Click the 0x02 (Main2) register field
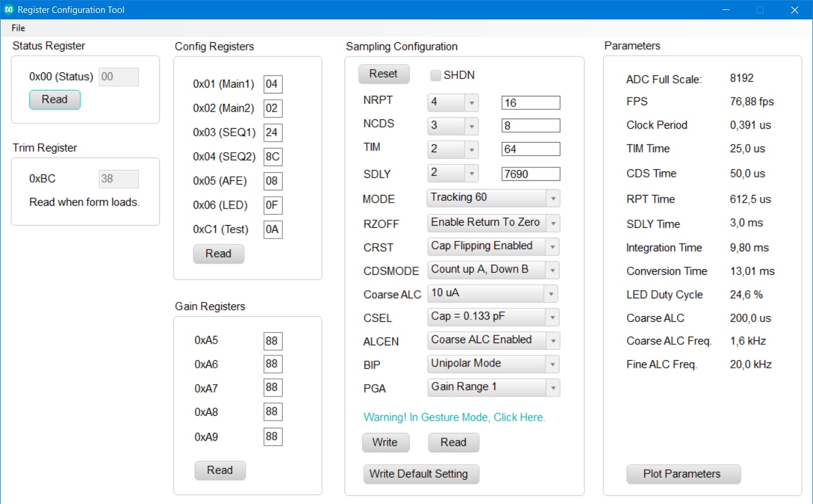This screenshot has width=813, height=504. point(273,109)
